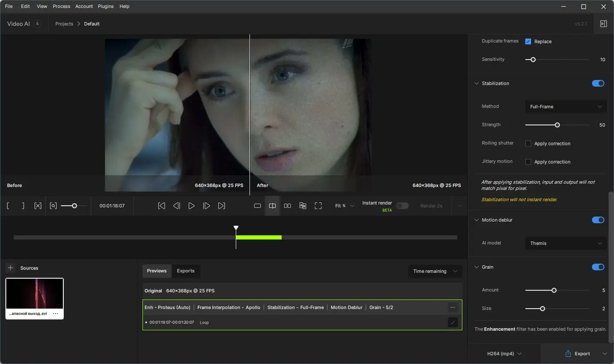Uncheck Duplicate frames Replace checkbox
614x364 pixels.
click(528, 41)
